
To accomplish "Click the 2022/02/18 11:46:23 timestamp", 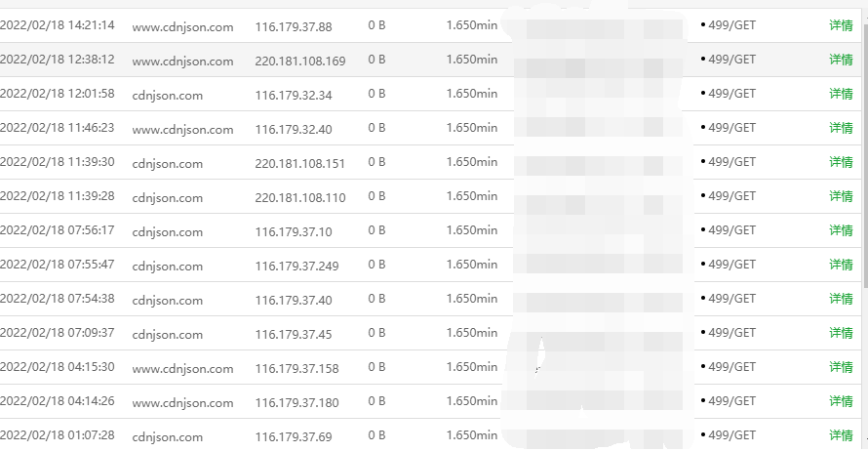I will pos(57,128).
